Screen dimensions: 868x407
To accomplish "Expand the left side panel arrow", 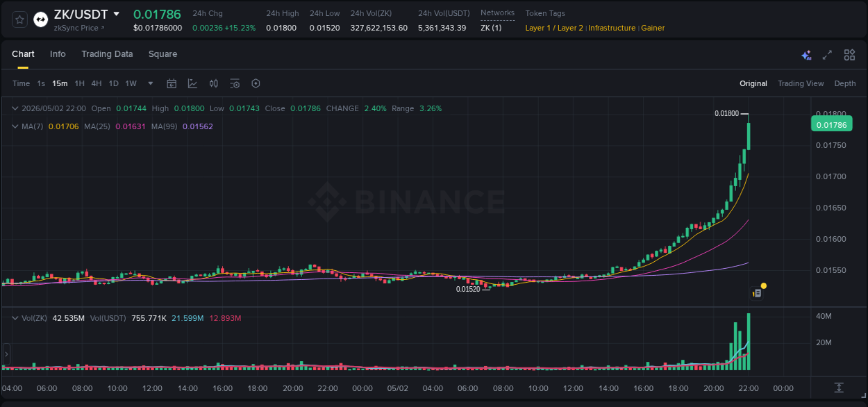I will 6,354.
